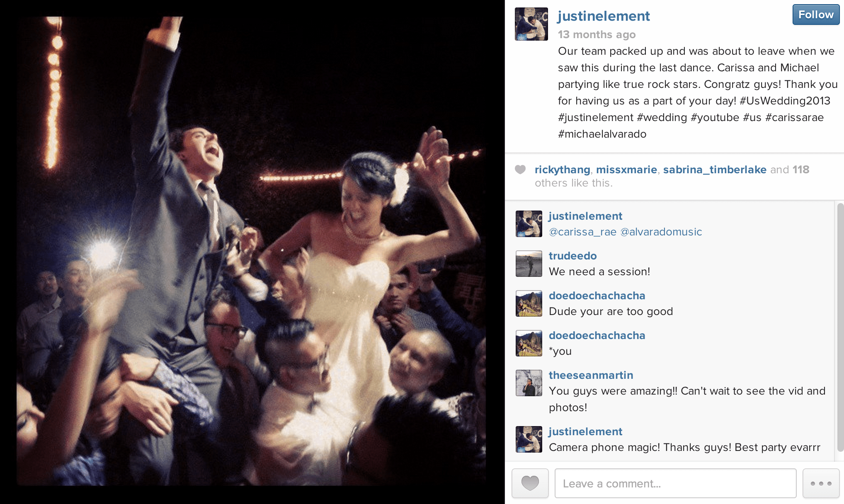
Task: Click theeseanmartin's avatar thumbnail
Action: [x=529, y=383]
